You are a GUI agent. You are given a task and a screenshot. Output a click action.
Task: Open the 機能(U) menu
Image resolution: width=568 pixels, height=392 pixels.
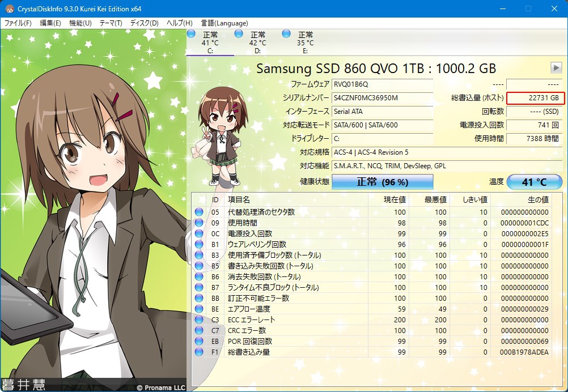click(x=80, y=23)
